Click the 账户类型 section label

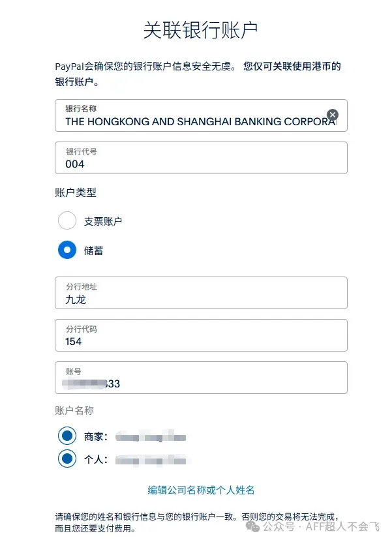[x=76, y=193]
